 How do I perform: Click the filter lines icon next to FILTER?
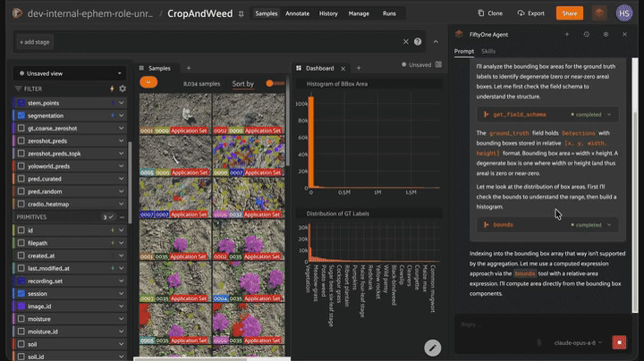18,89
